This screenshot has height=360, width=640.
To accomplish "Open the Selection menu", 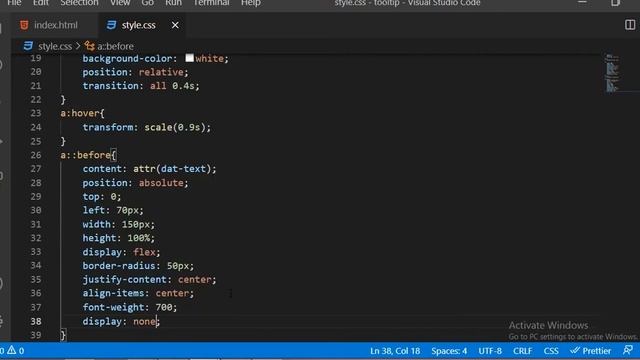I will [x=79, y=3].
